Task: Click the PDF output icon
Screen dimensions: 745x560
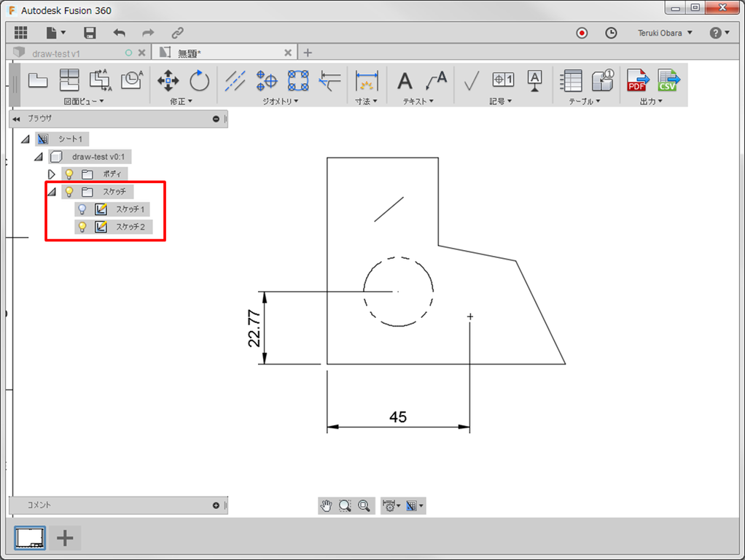Action: tap(638, 80)
